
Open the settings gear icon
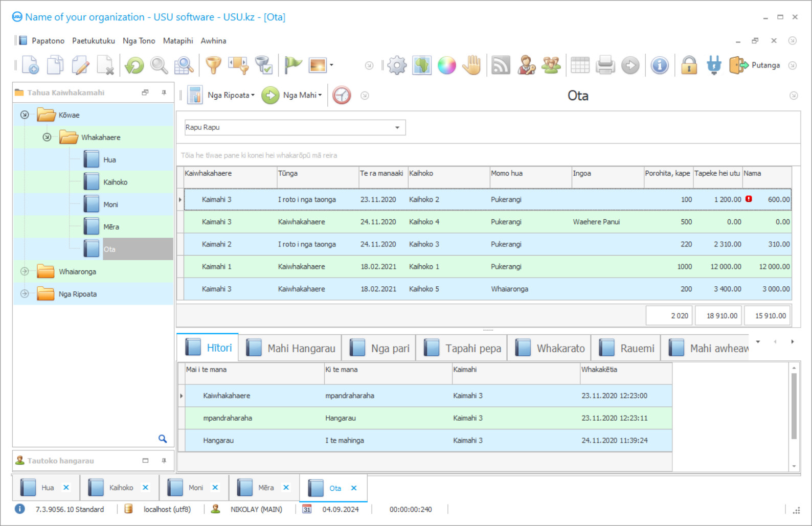coord(397,65)
